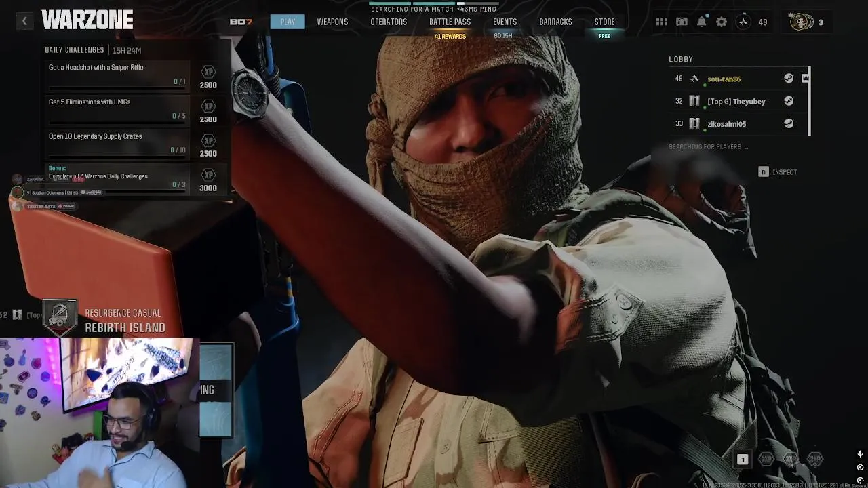
Task: Open 'Get a Headshot with a Sniper Rifle' challenge
Action: pos(117,76)
